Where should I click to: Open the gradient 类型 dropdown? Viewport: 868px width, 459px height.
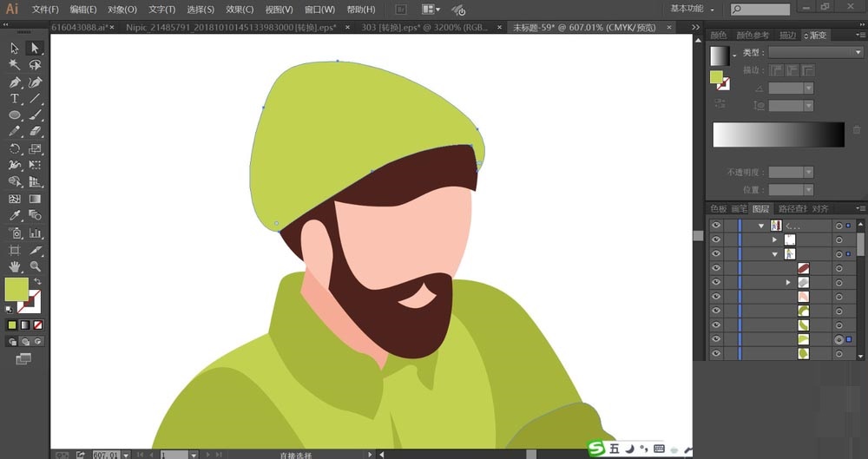coord(814,53)
